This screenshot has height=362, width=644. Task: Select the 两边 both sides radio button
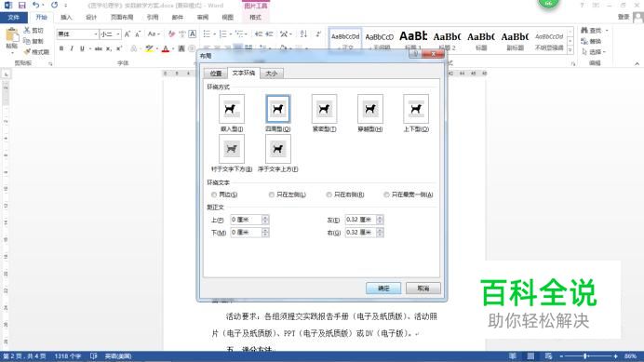[213, 194]
